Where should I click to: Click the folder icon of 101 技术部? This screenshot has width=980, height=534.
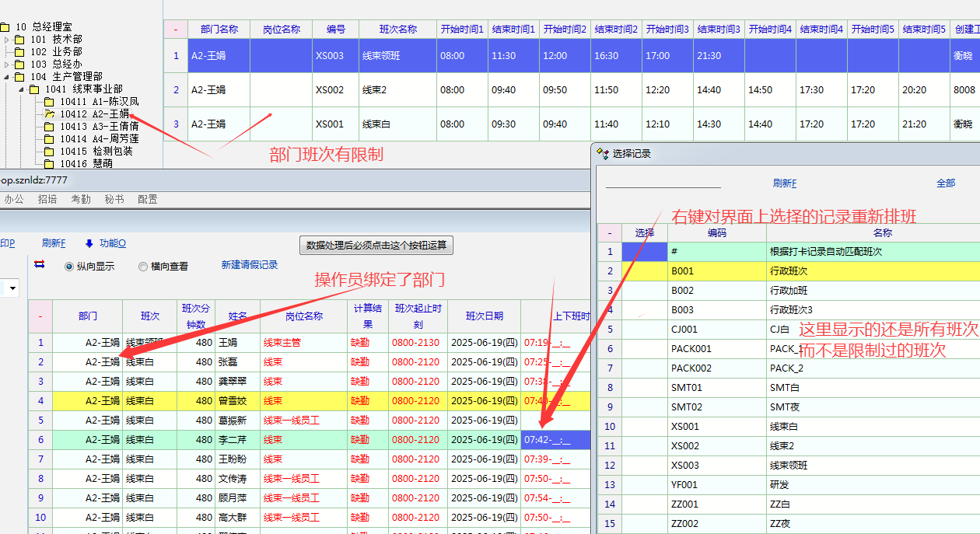pyautogui.click(x=20, y=40)
